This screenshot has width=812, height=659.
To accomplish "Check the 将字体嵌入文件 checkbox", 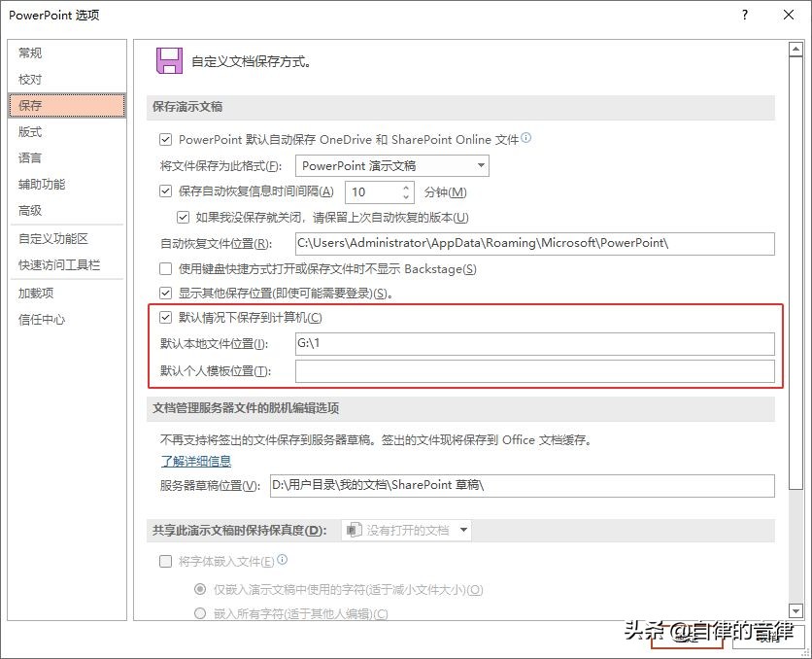I will [165, 562].
